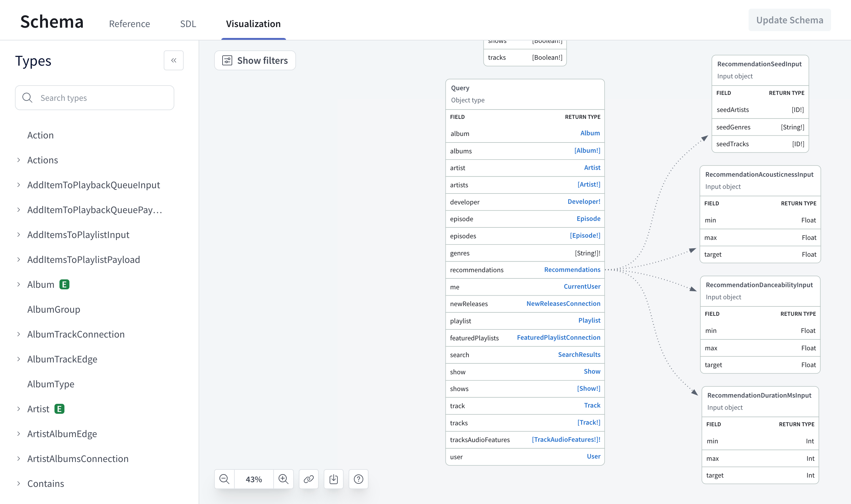
Task: Click the 43% zoom level display
Action: pyautogui.click(x=254, y=479)
